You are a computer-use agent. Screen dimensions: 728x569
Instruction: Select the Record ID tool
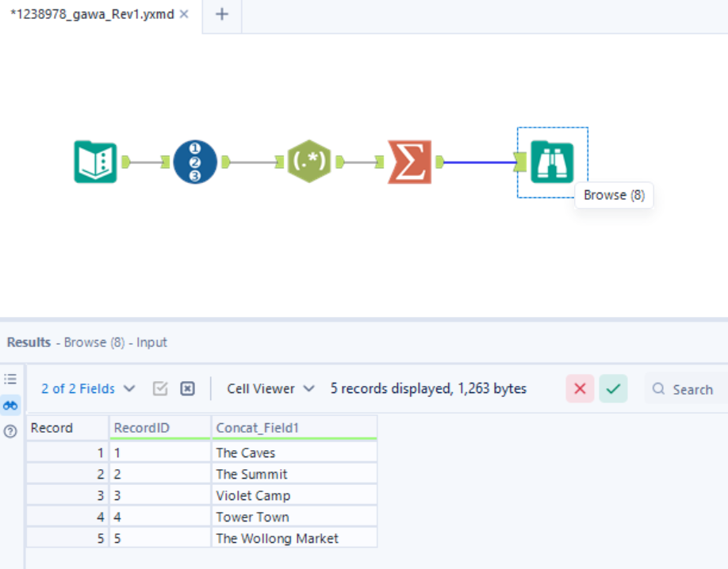point(194,162)
